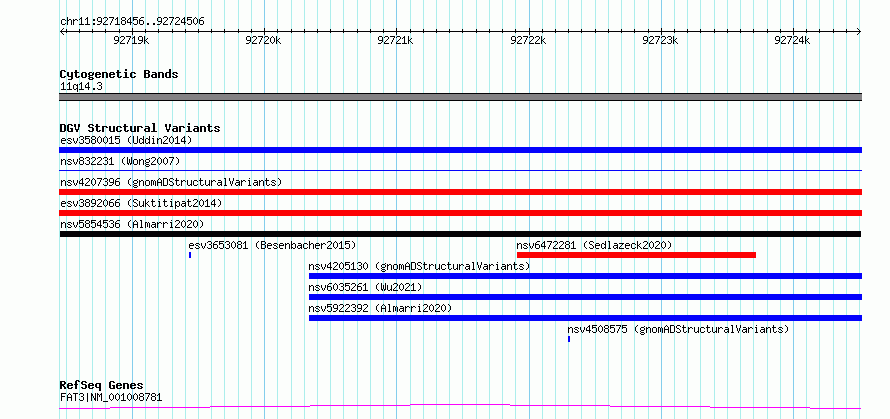Click the chr11:92718456..92724506 region label
This screenshot has height=419, width=890.
click(132, 22)
